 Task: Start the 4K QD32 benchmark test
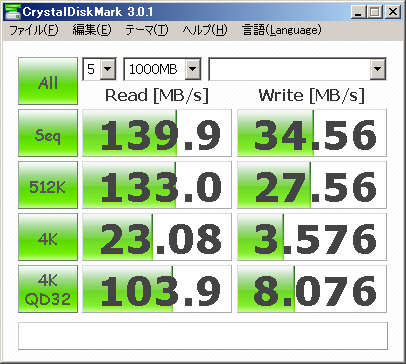48,289
